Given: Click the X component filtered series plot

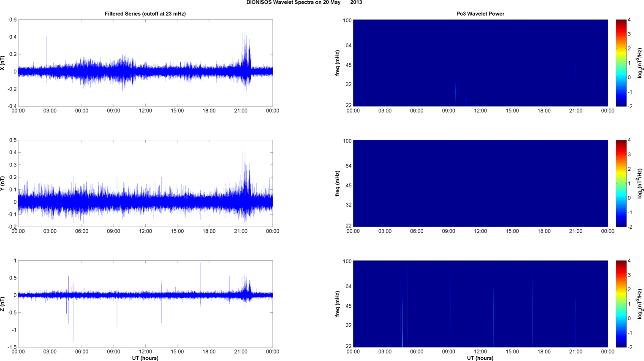Looking at the screenshot, I should click(145, 63).
